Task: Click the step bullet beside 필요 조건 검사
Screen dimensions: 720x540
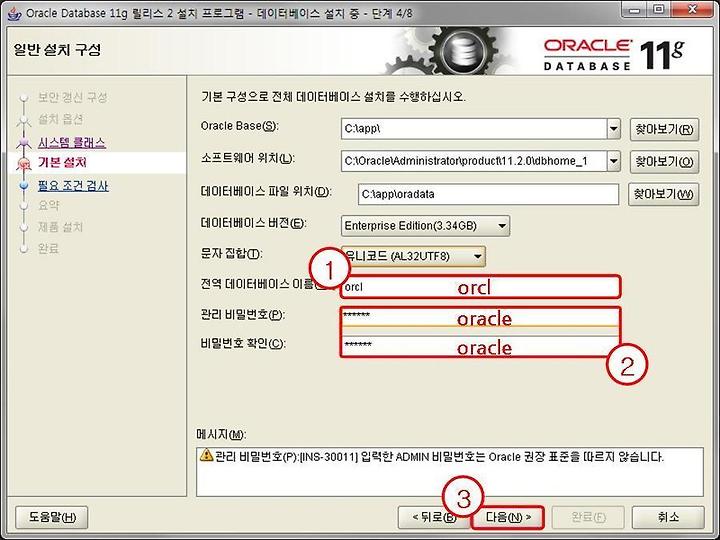Action: (24, 186)
